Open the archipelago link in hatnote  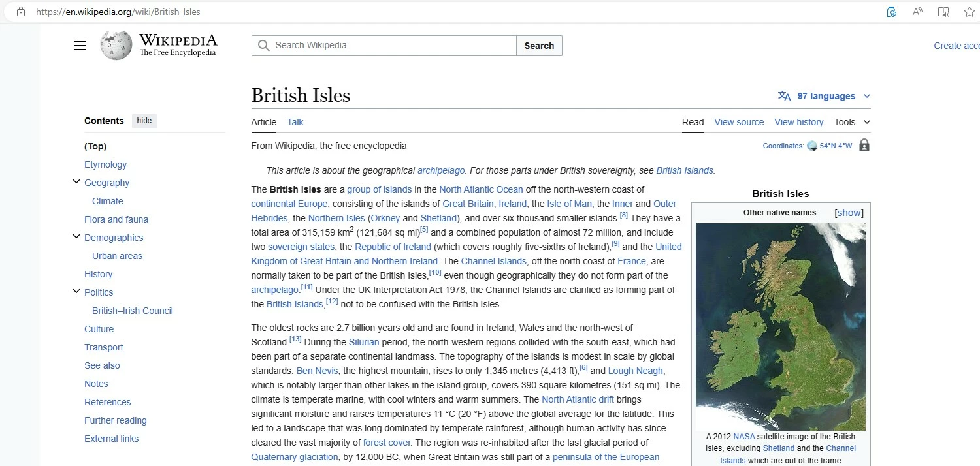click(441, 170)
